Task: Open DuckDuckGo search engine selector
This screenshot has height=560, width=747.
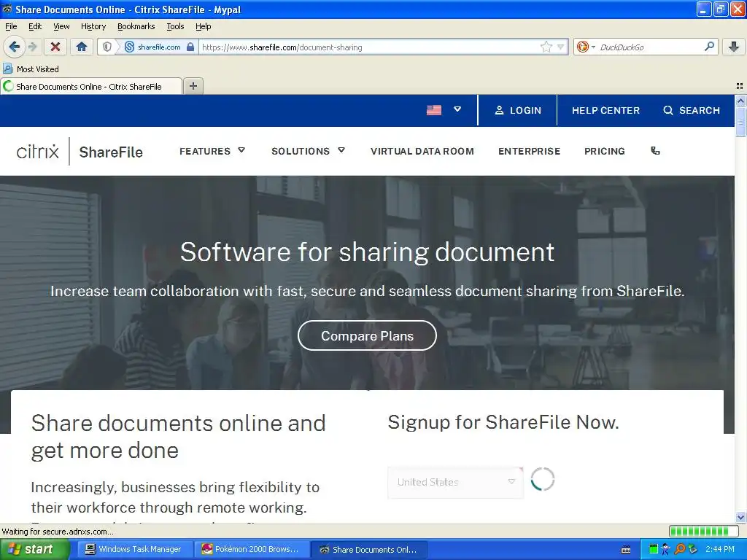Action: pos(586,47)
